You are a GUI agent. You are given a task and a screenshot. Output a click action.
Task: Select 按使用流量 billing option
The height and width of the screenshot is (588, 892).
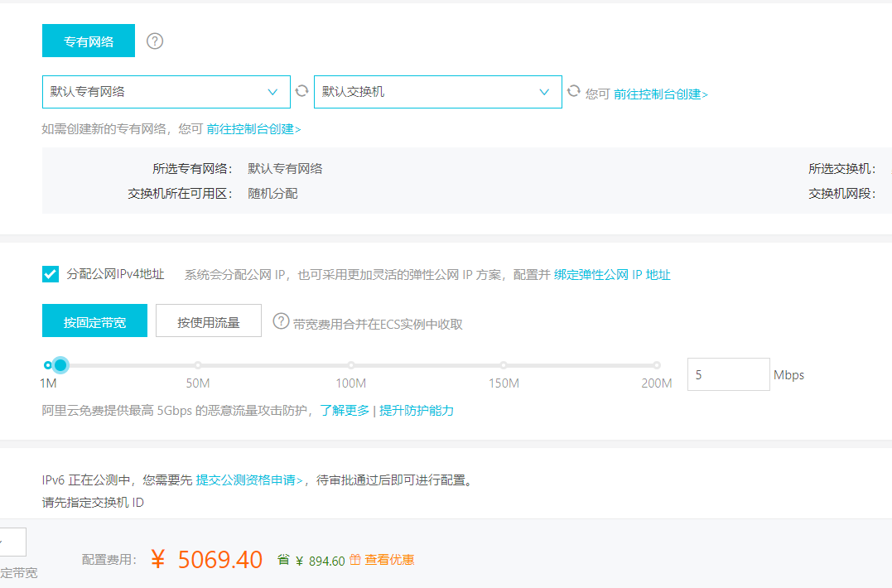tap(208, 321)
